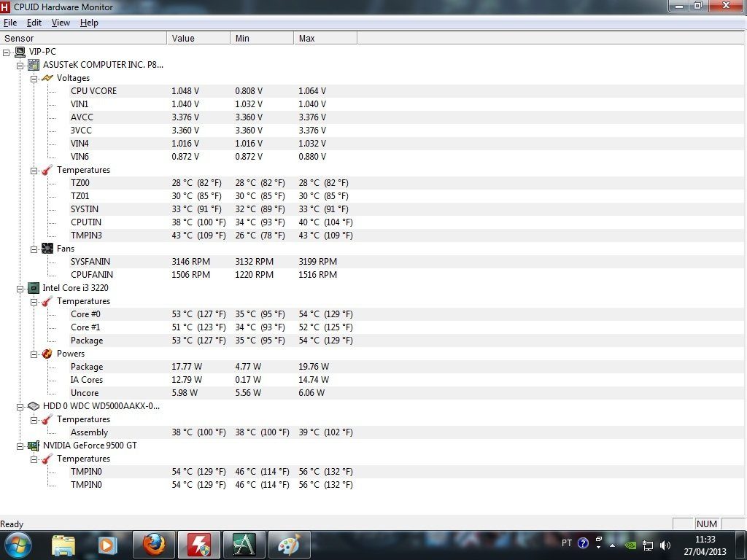Image resolution: width=747 pixels, height=560 pixels.
Task: Click the Sensor column header
Action: point(83,38)
